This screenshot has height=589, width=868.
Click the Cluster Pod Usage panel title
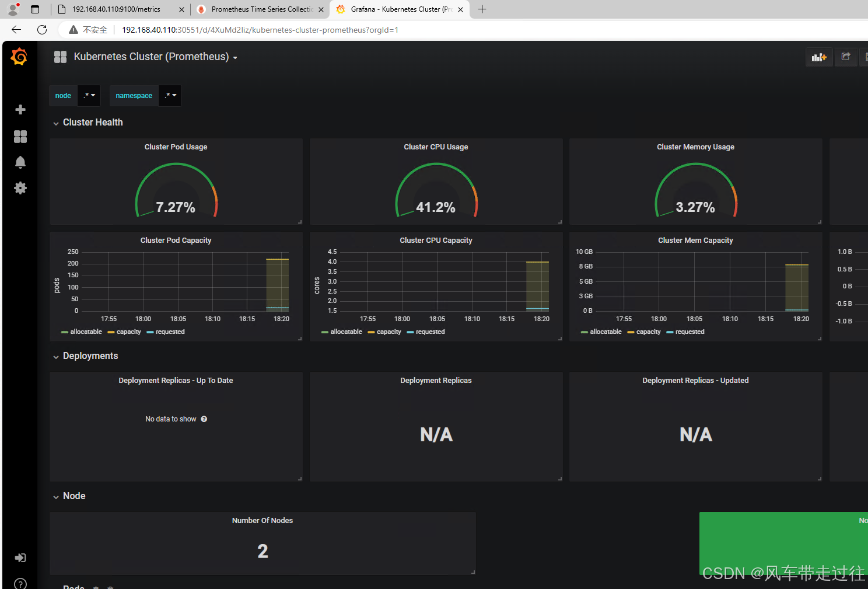pos(176,147)
